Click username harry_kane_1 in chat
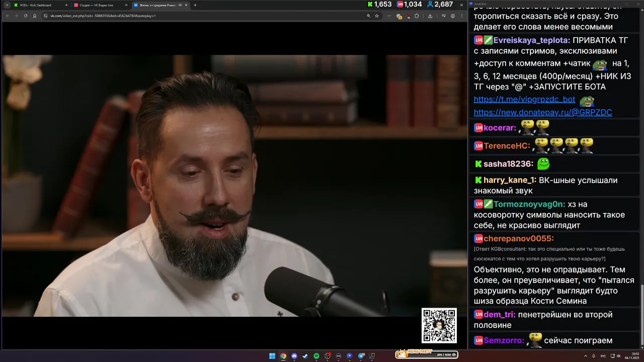644x362 pixels. [510, 180]
